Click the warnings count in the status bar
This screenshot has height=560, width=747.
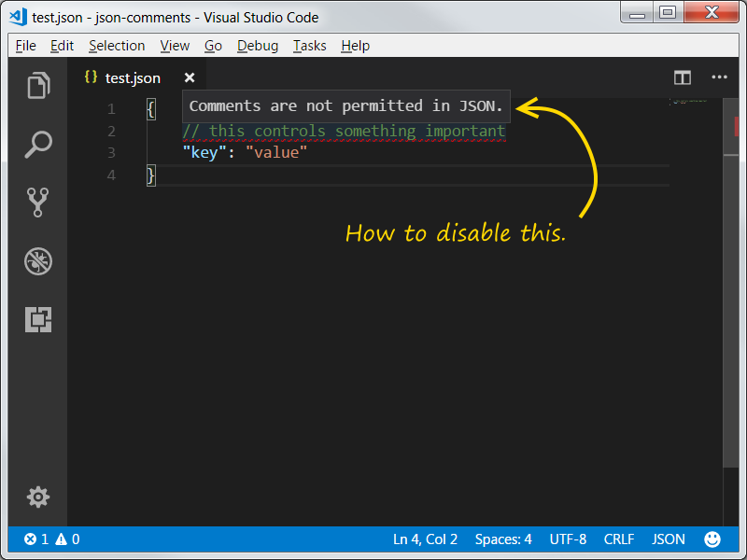[x=67, y=539]
